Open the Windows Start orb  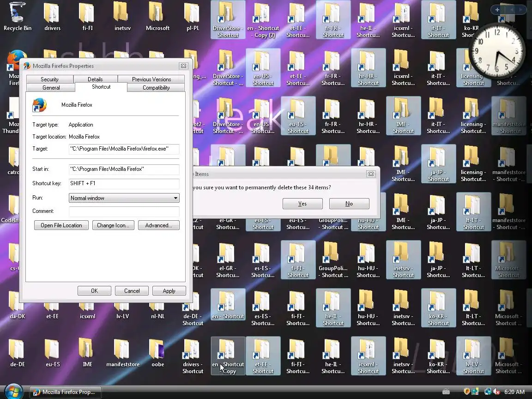(x=13, y=391)
